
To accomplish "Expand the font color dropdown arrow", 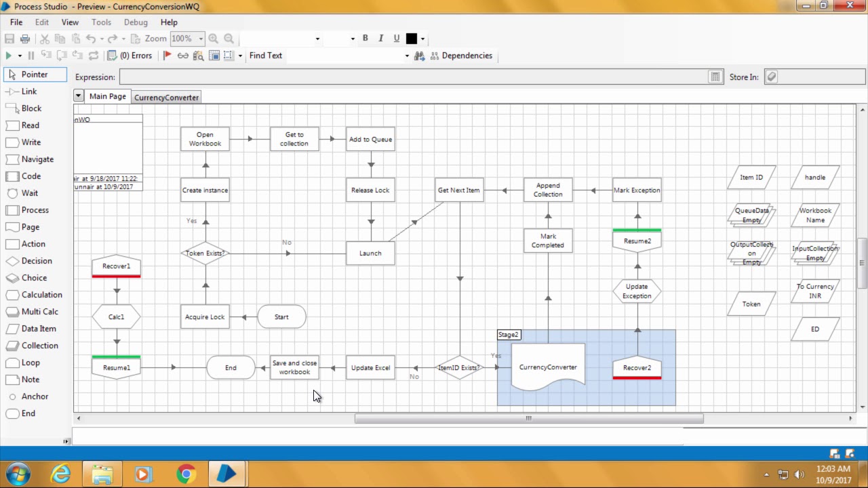I will coord(422,39).
